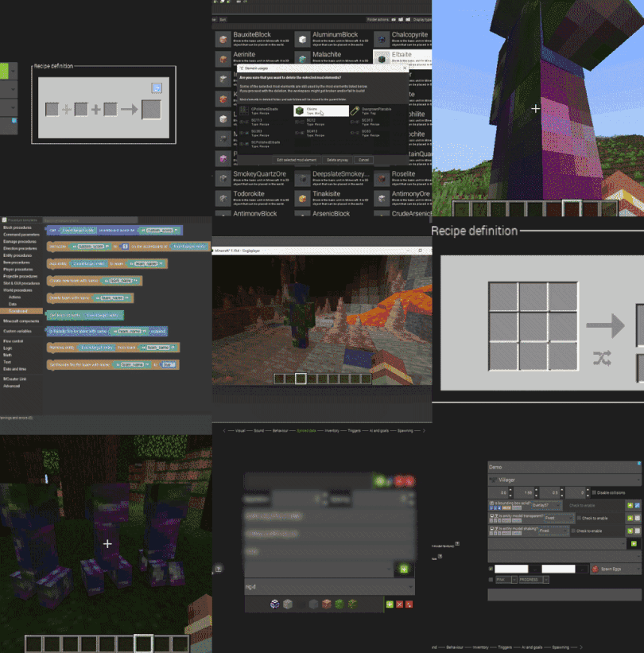Select the AluminumBlock element icon
This screenshot has width=644, height=653.
click(303, 39)
